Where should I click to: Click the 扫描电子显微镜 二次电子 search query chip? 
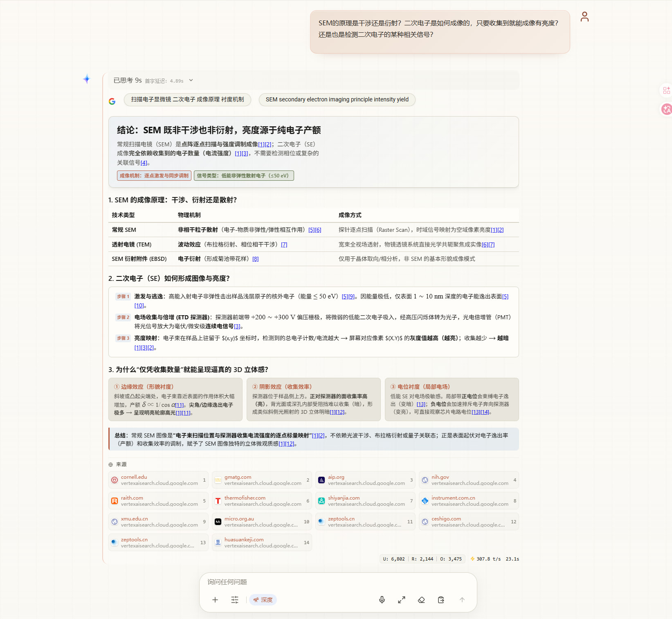[x=187, y=99]
